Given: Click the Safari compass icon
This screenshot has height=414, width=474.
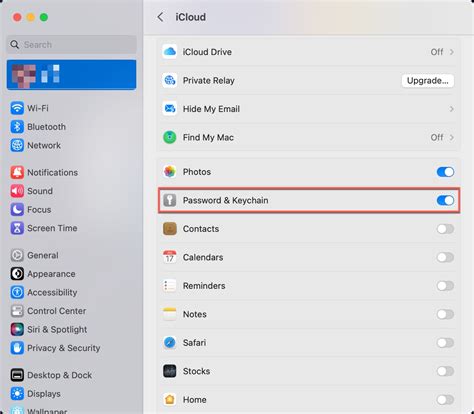Looking at the screenshot, I should (170, 343).
